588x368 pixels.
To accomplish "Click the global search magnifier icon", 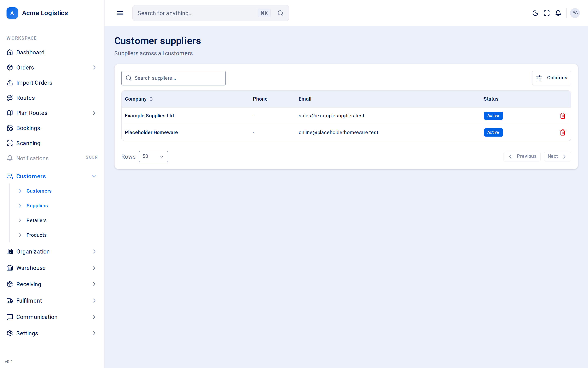I will tap(280, 13).
